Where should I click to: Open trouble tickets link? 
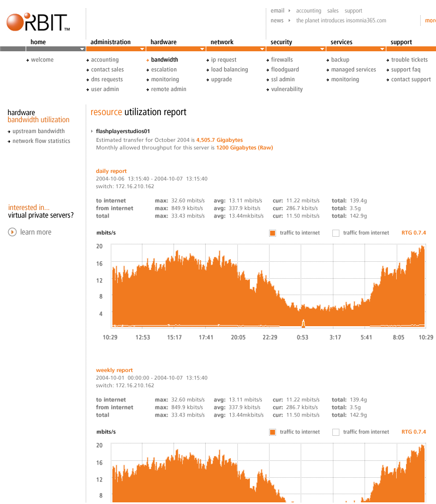pyautogui.click(x=409, y=60)
